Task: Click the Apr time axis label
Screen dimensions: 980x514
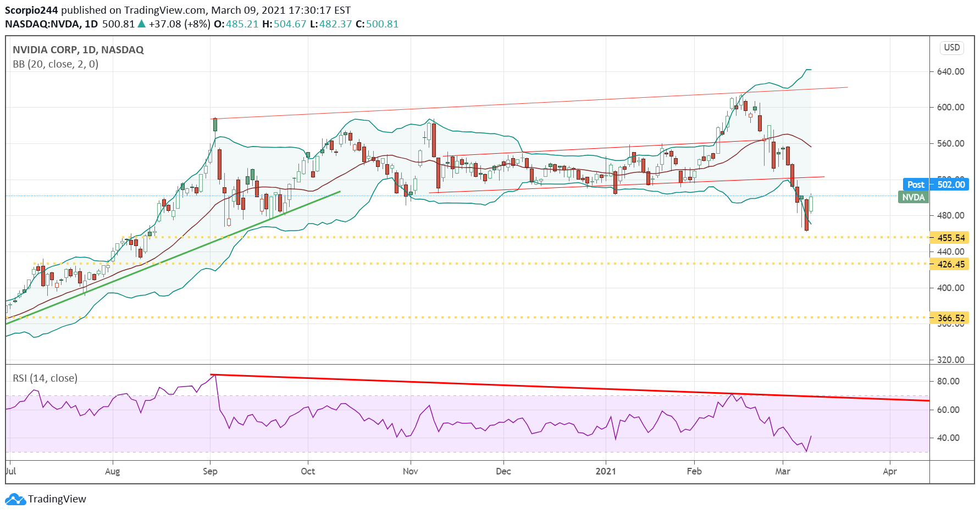Action: (890, 471)
